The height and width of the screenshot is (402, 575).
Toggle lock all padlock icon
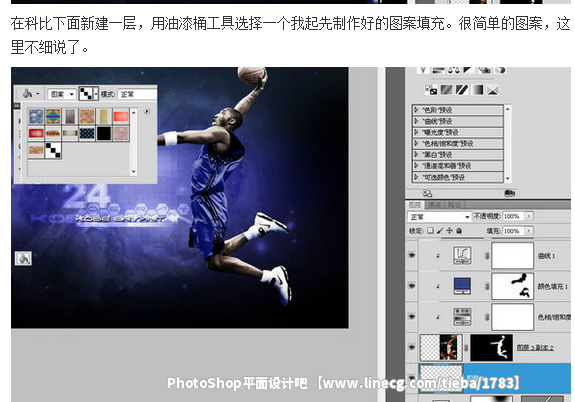[459, 231]
